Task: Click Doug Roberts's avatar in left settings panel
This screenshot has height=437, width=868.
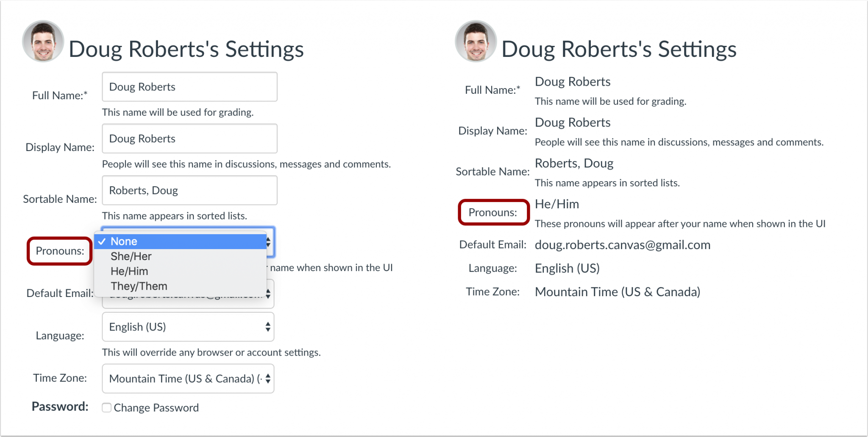Action: [43, 42]
